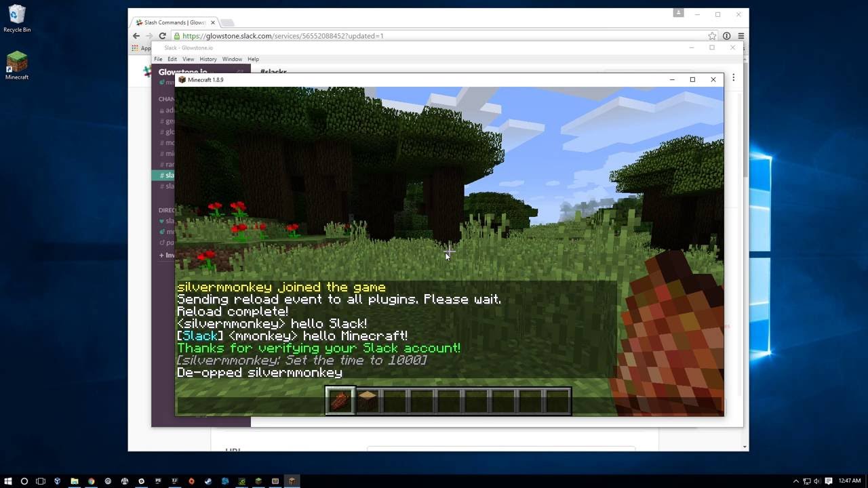Click the Slack window title bar text
Image resolution: width=868 pixels, height=488 pixels.
(189, 47)
